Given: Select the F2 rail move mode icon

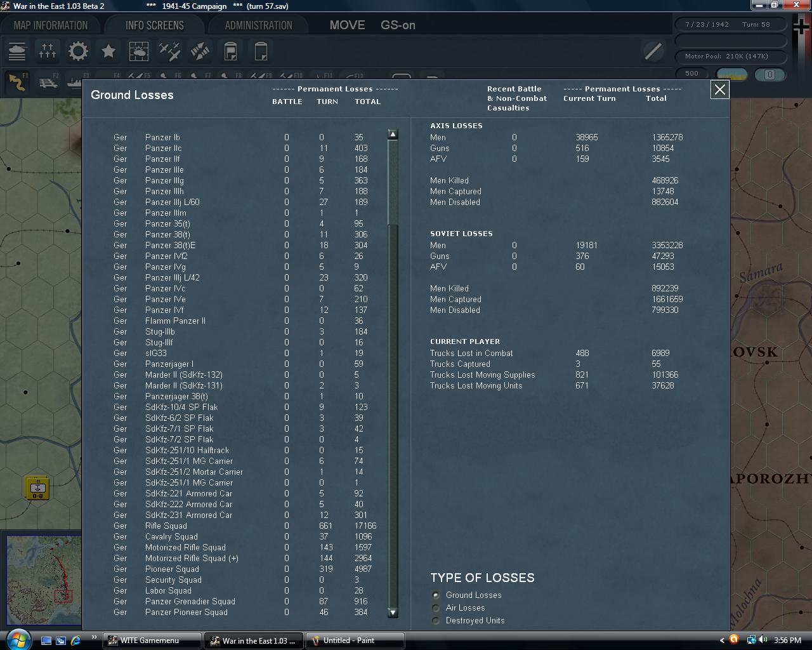Looking at the screenshot, I should pyautogui.click(x=48, y=82).
